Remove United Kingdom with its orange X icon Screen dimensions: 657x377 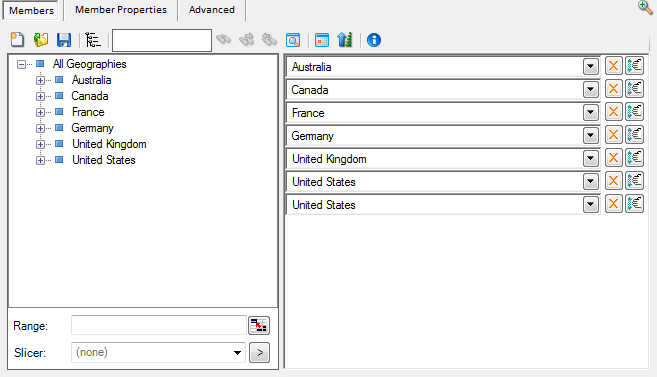613,158
